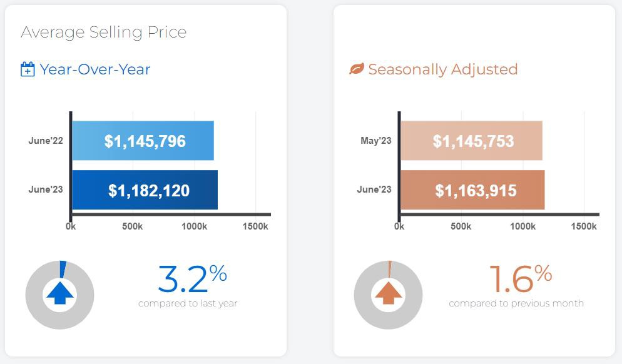
Task: Click the orange donut chart segment
Action: (x=389, y=267)
